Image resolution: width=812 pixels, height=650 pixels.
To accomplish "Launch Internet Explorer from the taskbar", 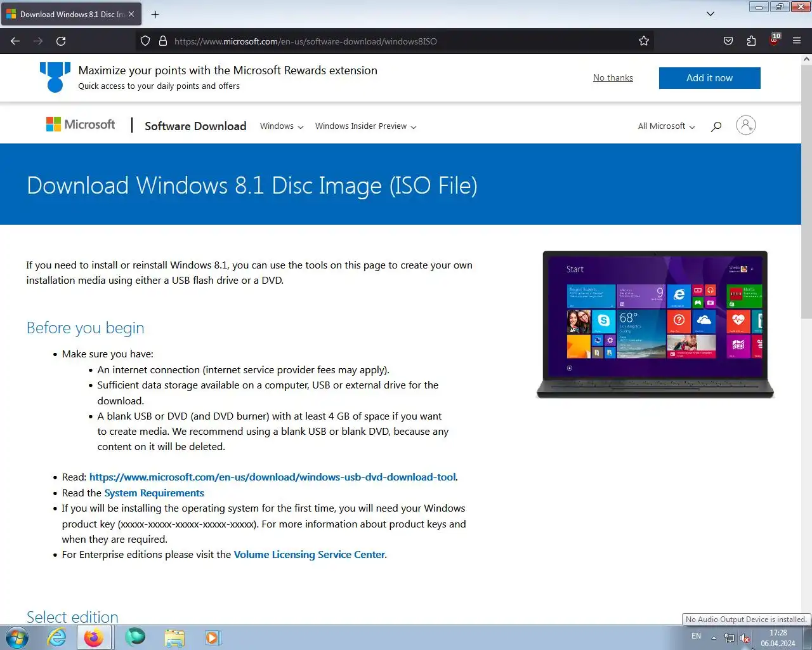I will [x=57, y=637].
